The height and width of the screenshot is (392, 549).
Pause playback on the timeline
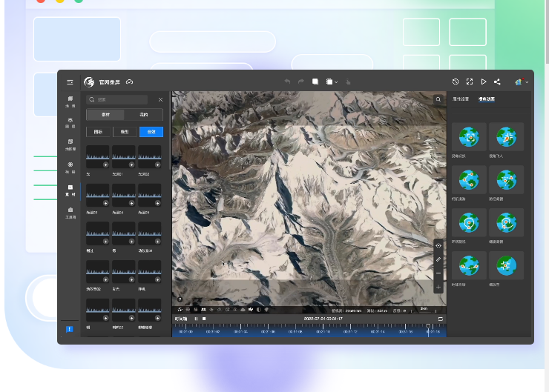[196, 319]
